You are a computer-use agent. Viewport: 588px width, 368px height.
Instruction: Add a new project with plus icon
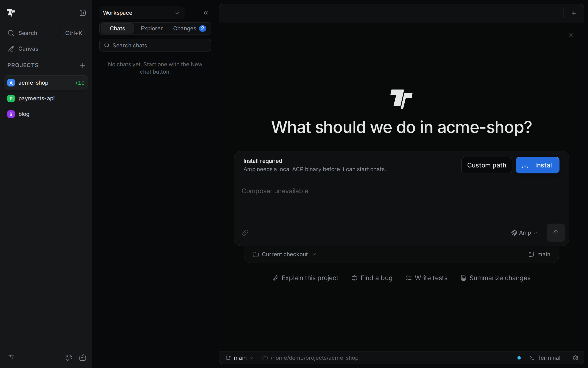pyautogui.click(x=83, y=65)
